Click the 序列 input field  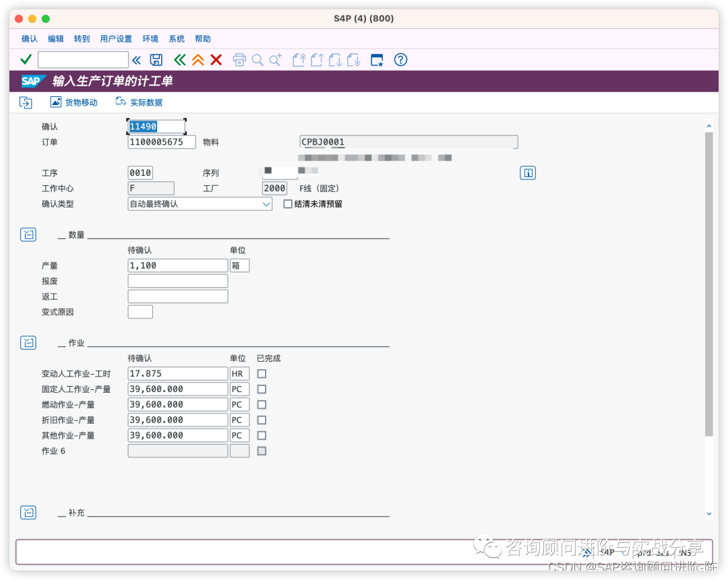280,172
